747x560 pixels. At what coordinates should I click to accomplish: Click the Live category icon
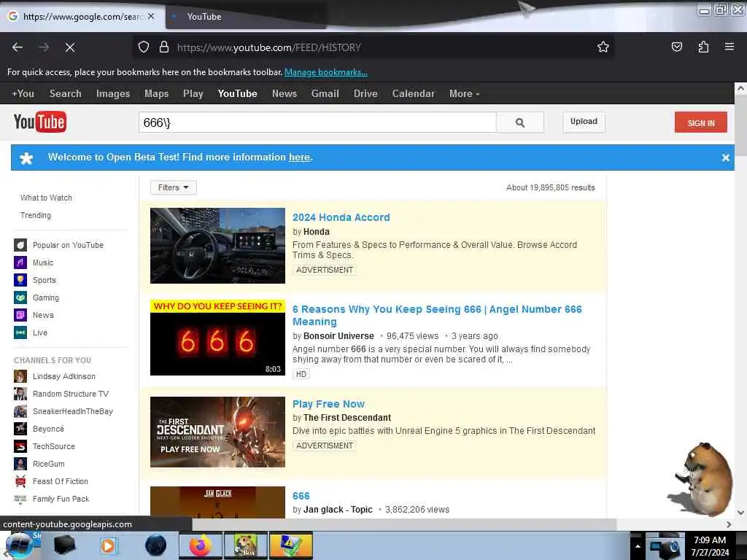20,332
